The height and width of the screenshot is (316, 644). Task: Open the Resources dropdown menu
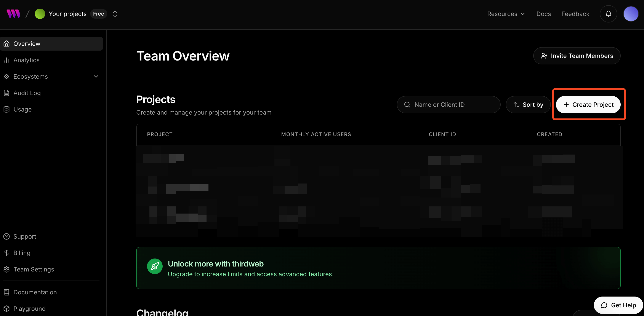point(506,14)
